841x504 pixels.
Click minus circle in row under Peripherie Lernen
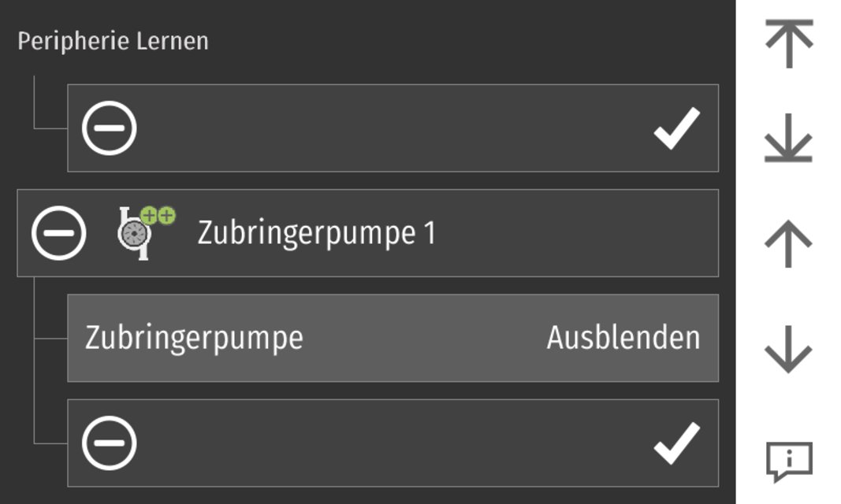coord(110,128)
